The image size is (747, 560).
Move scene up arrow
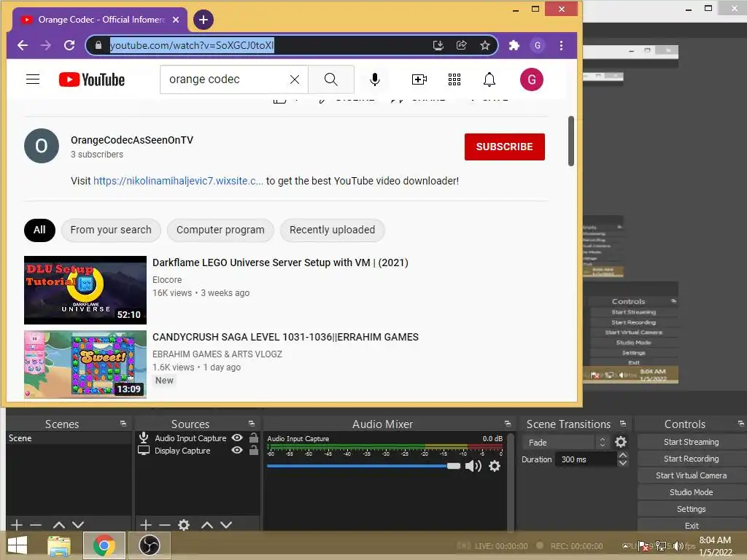[59, 525]
